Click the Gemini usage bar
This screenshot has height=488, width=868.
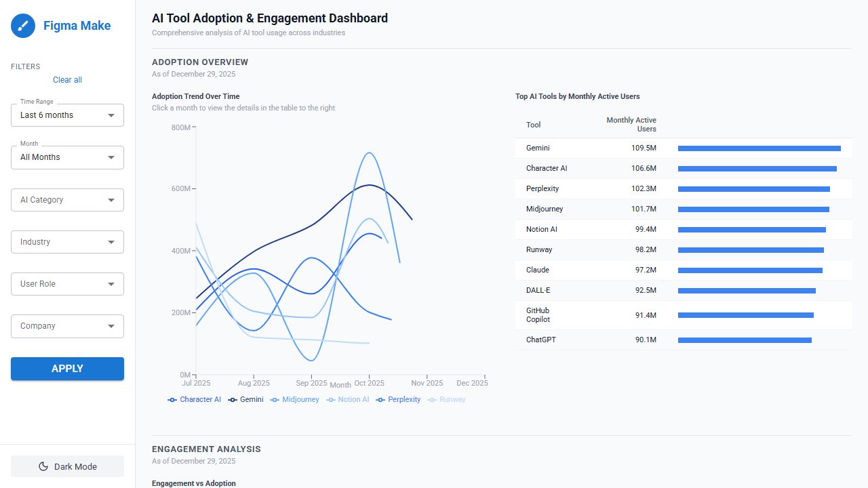(759, 148)
